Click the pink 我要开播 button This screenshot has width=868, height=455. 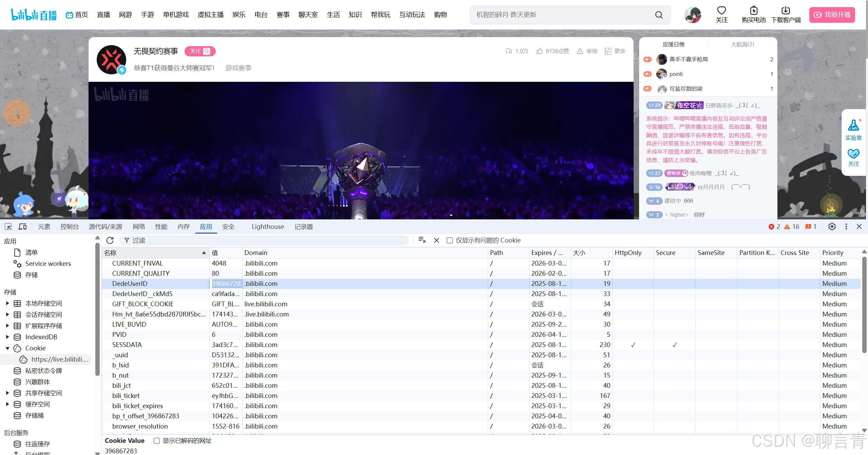[832, 15]
